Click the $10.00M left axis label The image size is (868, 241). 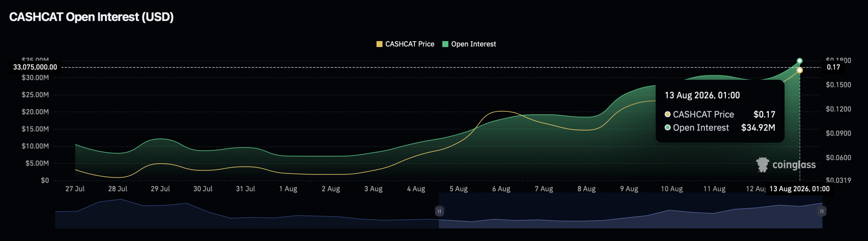[35, 146]
